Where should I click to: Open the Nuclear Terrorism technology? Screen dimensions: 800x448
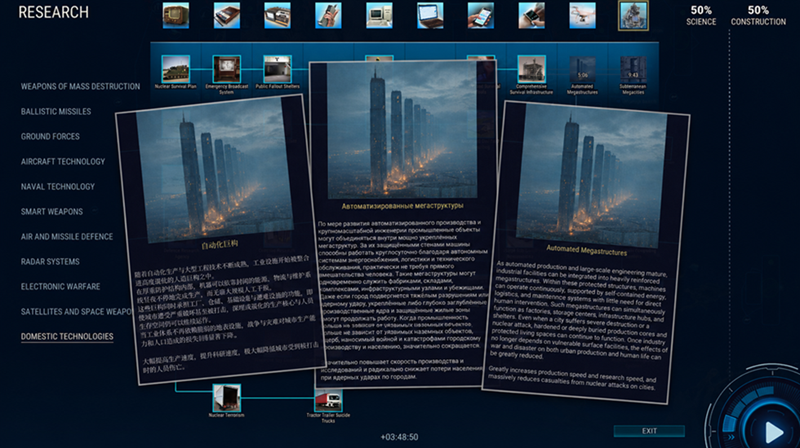click(227, 398)
